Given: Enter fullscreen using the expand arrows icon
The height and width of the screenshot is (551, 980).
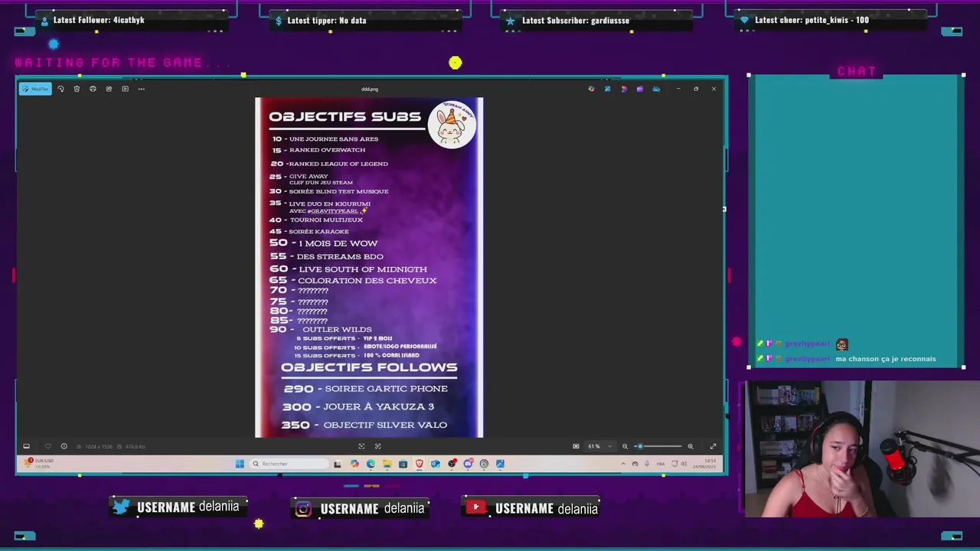Looking at the screenshot, I should 713,446.
